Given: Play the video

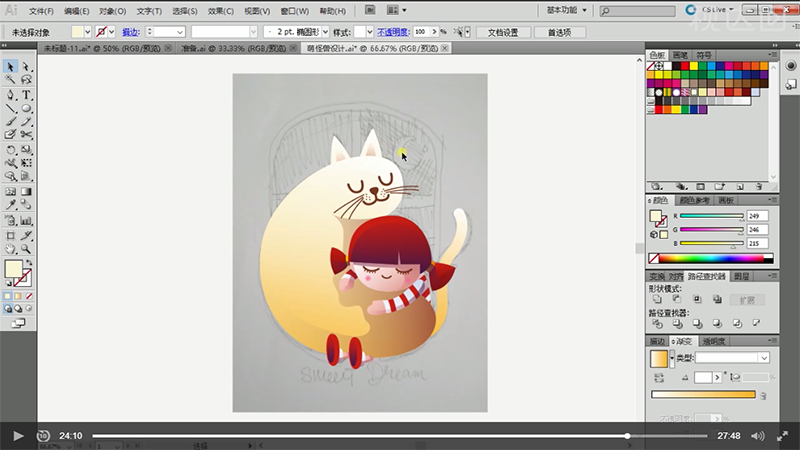Looking at the screenshot, I should coord(18,436).
